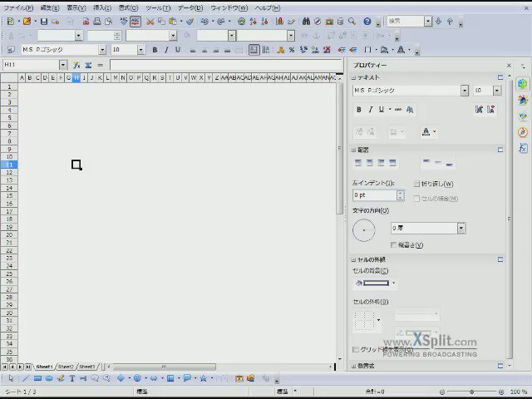Image resolution: width=532 pixels, height=399 pixels.
Task: Open the sidebar font color dropdown arrow
Action: point(434,131)
